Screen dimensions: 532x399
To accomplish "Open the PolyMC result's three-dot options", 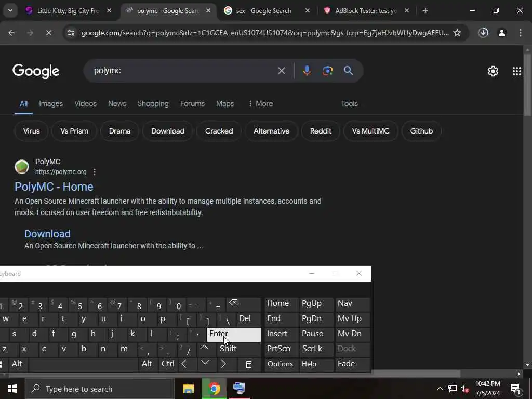I will coord(95,172).
